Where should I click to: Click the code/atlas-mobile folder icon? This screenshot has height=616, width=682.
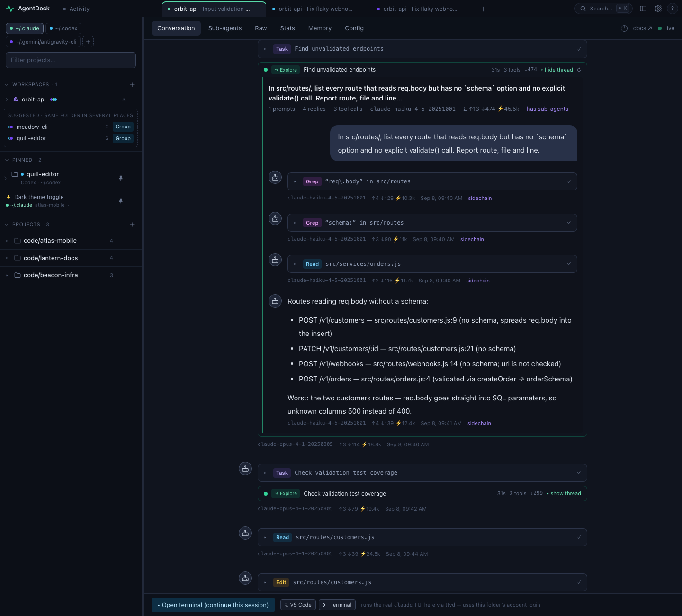click(18, 241)
